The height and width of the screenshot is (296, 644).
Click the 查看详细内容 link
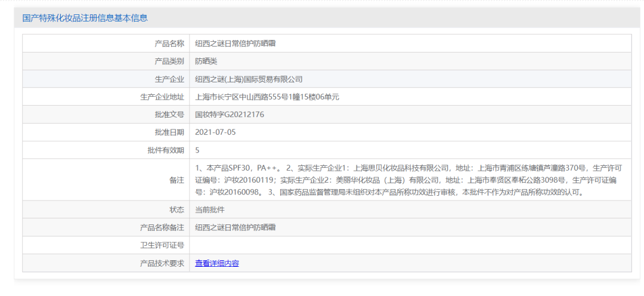[217, 263]
